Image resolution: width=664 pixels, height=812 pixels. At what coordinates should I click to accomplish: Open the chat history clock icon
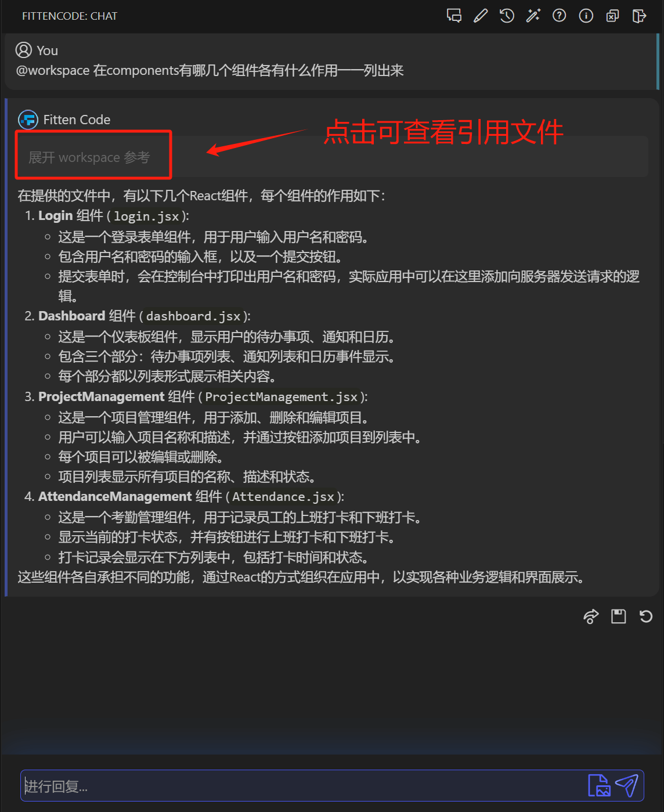(507, 16)
